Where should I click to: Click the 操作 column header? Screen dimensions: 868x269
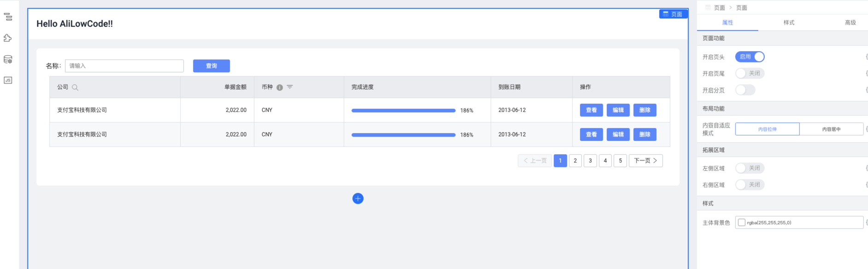(621, 87)
